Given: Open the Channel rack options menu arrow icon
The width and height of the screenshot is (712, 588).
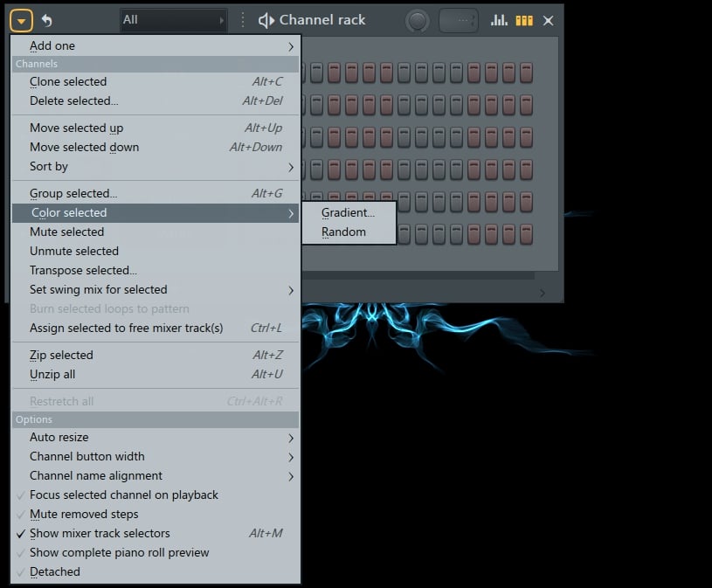Looking at the screenshot, I should [x=19, y=19].
